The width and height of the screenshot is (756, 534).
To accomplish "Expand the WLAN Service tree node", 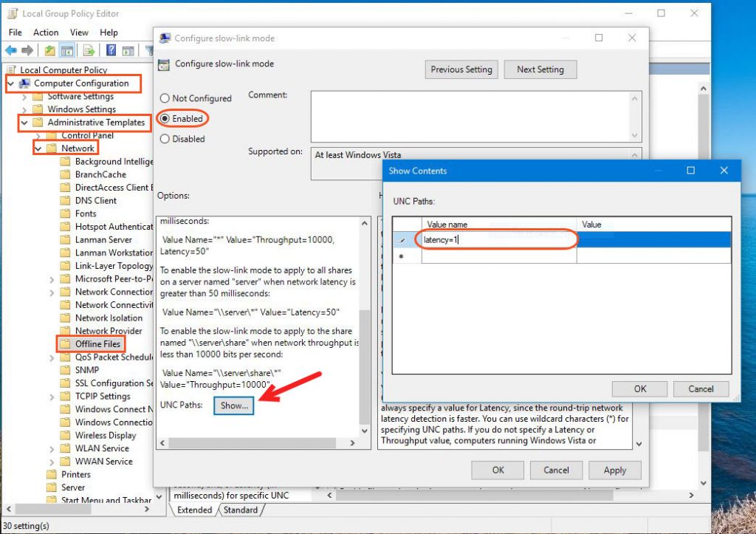I will pyautogui.click(x=52, y=448).
